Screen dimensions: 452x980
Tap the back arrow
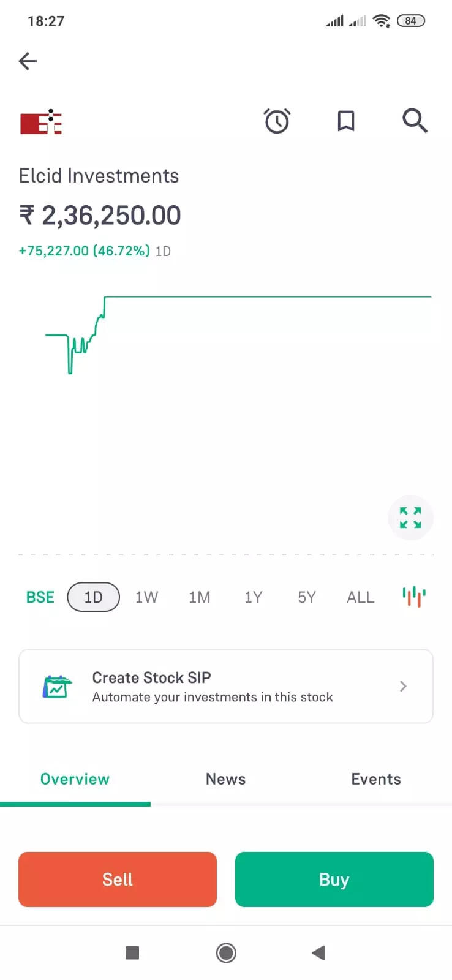(28, 61)
